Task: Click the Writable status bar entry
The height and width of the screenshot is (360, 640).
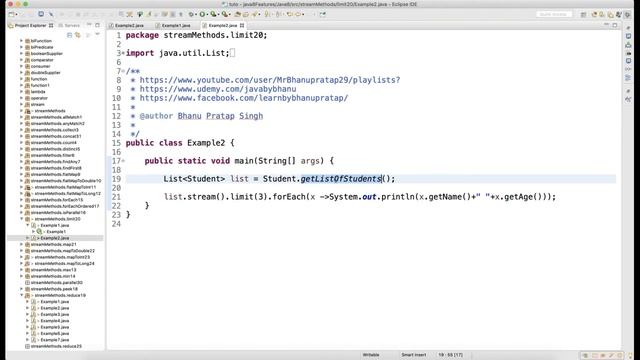Action: click(x=371, y=355)
